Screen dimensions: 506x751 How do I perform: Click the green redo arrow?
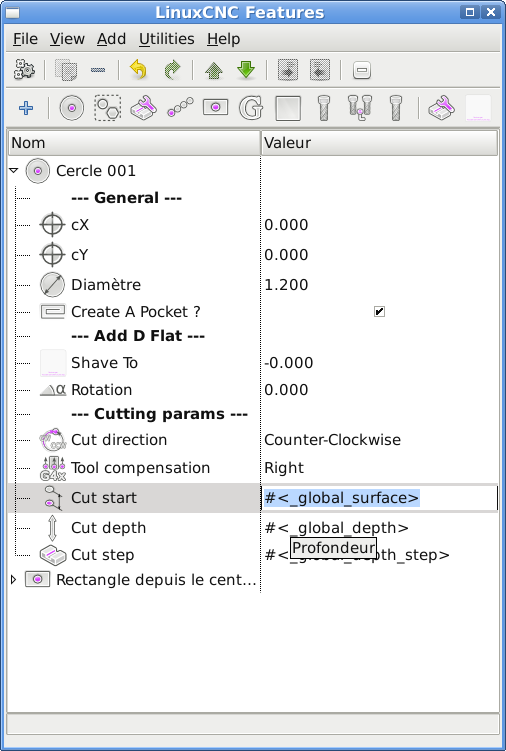[172, 70]
